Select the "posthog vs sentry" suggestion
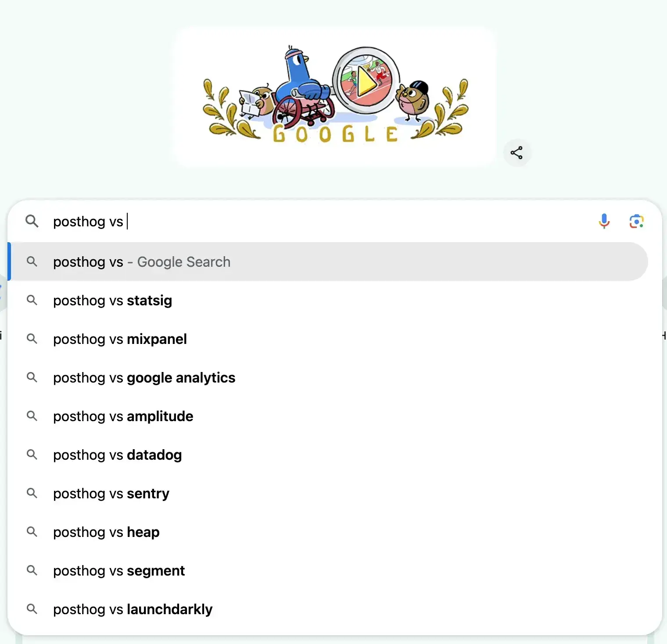The width and height of the screenshot is (667, 644). pos(111,494)
